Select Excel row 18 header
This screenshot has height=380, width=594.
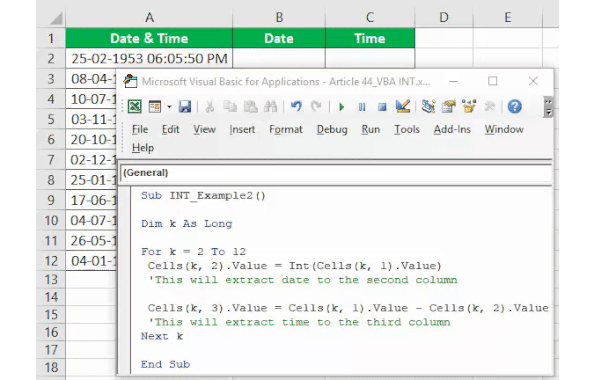51,367
